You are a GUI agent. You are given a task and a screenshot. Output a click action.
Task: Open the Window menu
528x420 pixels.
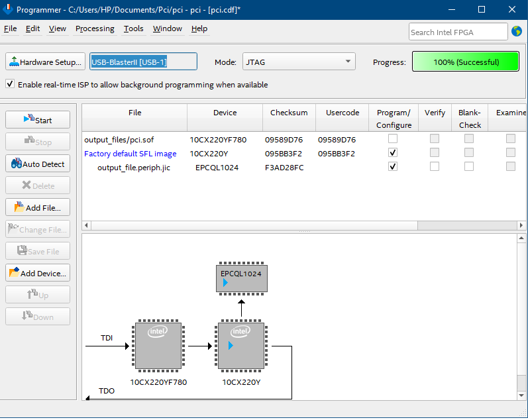point(168,28)
